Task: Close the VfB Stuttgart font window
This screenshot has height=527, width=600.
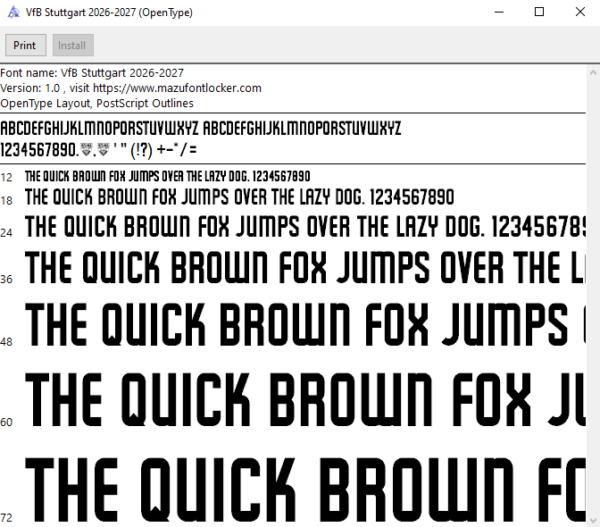Action: [580, 12]
